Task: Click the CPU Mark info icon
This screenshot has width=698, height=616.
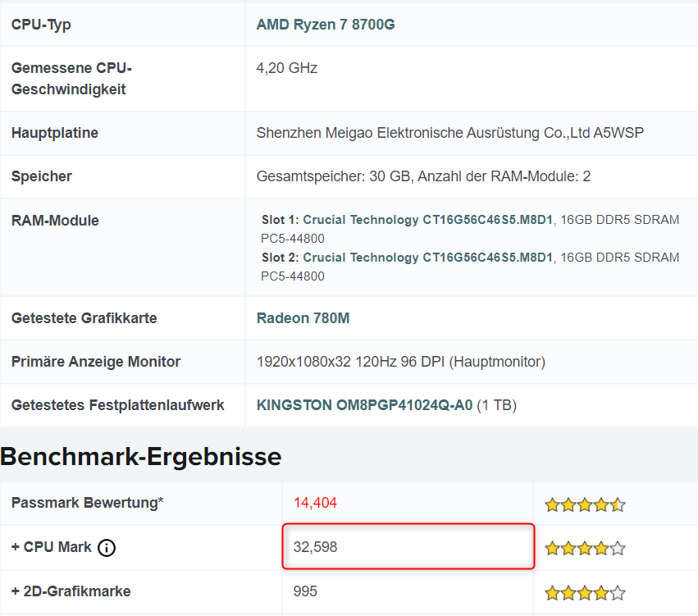Action: 107,547
